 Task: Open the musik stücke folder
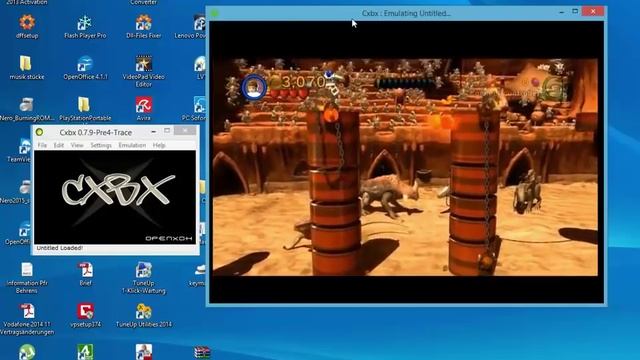pyautogui.click(x=27, y=67)
